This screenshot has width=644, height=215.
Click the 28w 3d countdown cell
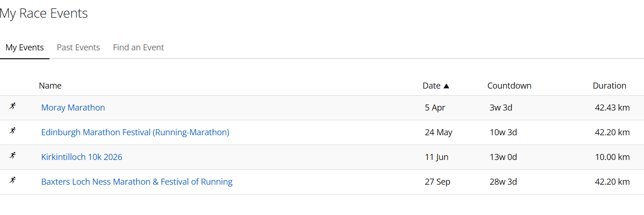[x=503, y=182]
